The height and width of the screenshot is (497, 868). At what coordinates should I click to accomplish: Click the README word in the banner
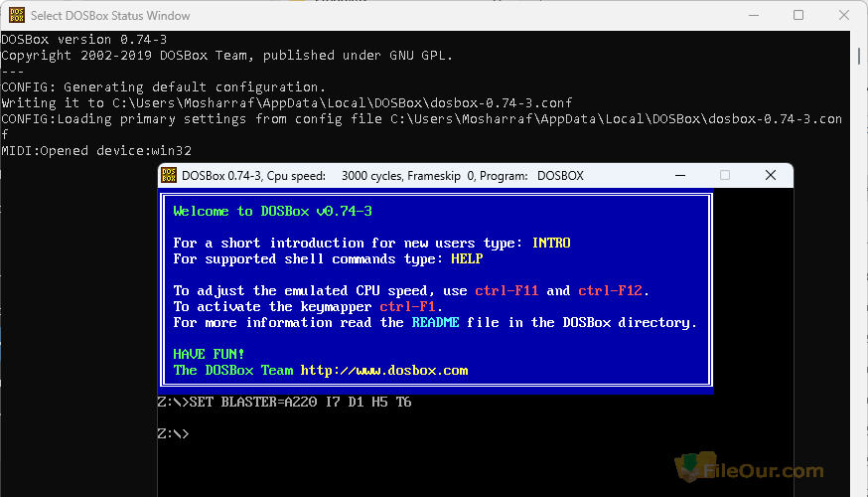(x=435, y=323)
